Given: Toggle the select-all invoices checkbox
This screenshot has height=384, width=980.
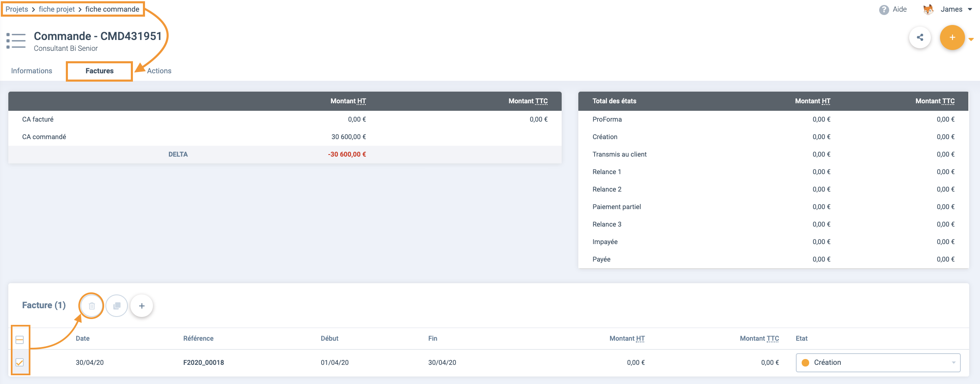Looking at the screenshot, I should [x=20, y=340].
